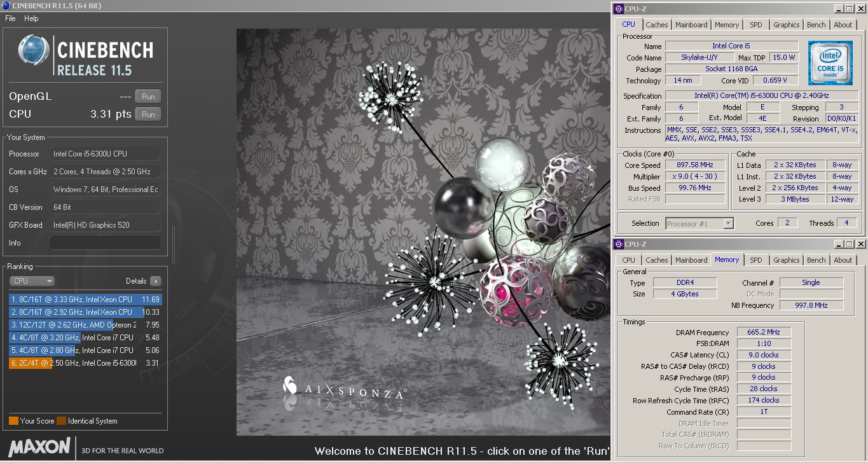Click the Cinebench title bar icon
Screen dimensions: 868x463
(x=6, y=6)
